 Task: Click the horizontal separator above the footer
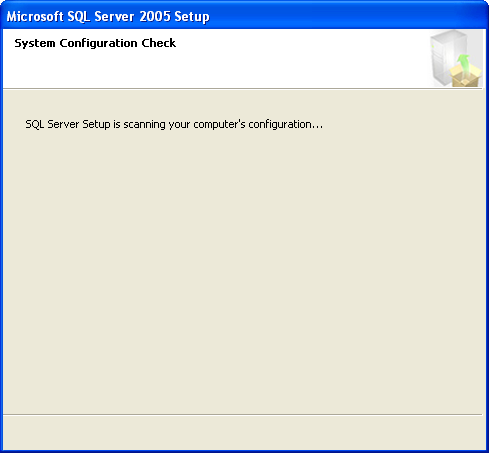click(243, 415)
